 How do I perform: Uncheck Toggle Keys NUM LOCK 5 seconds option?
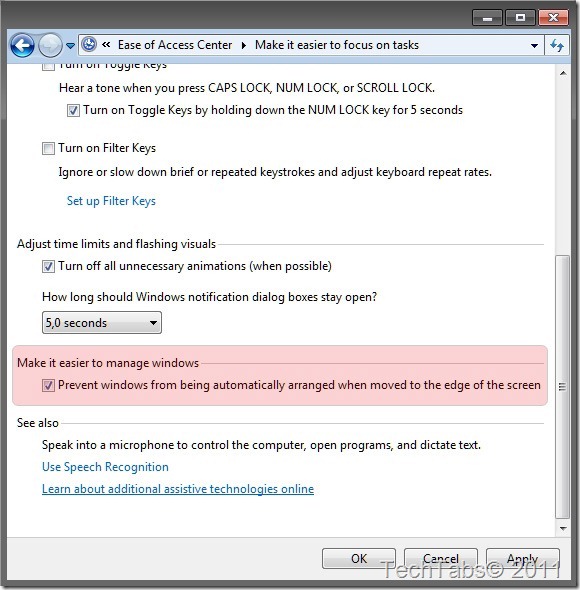[73, 111]
